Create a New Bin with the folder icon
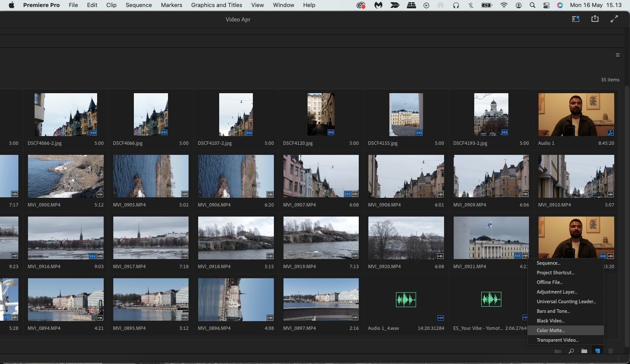 click(x=584, y=351)
